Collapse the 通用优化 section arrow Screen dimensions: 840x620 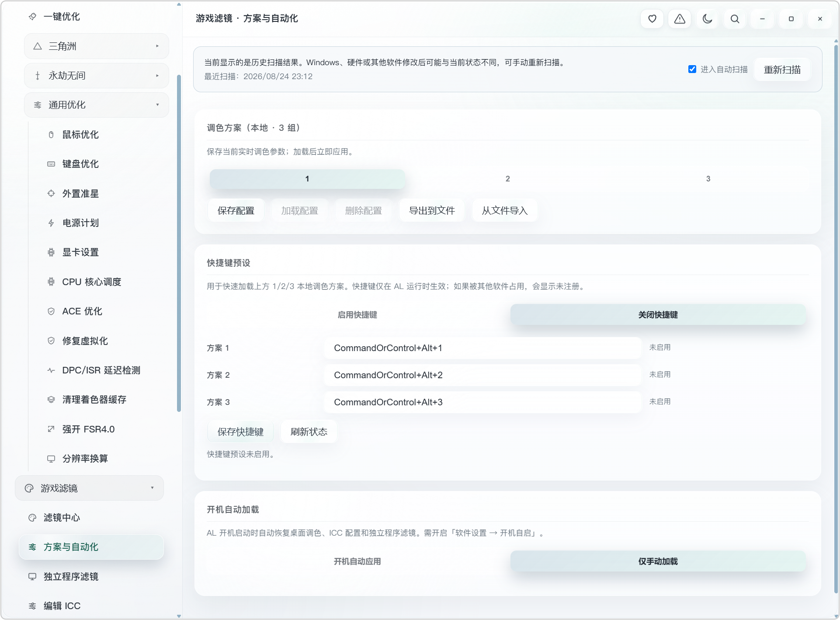[157, 105]
